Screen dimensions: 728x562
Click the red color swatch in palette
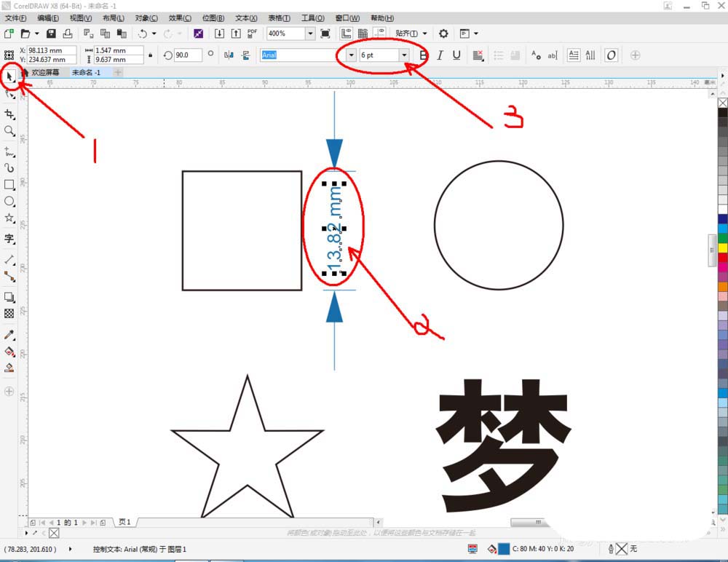(723, 257)
